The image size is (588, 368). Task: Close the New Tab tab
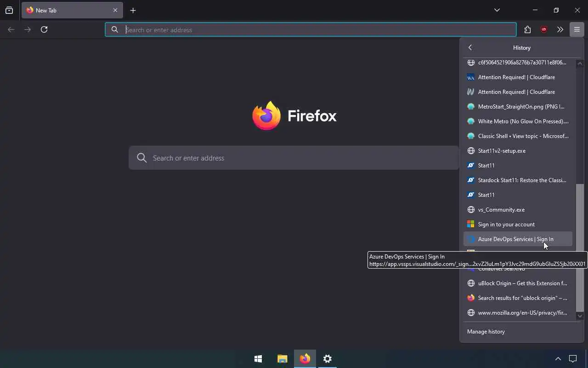pyautogui.click(x=115, y=10)
